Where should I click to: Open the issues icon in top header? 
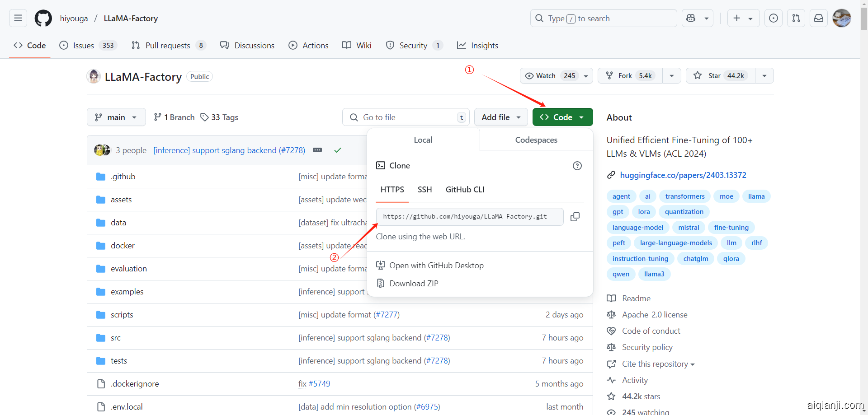773,19
